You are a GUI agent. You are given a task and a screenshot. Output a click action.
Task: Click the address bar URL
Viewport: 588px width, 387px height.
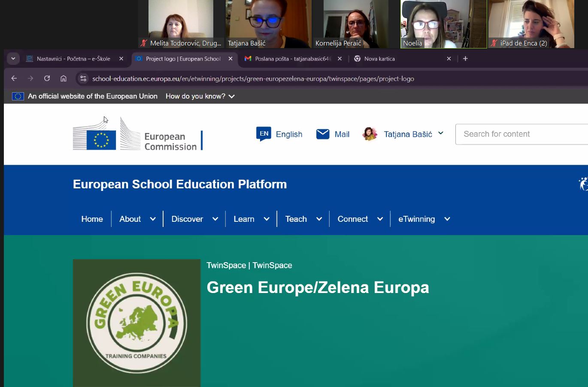pyautogui.click(x=253, y=79)
